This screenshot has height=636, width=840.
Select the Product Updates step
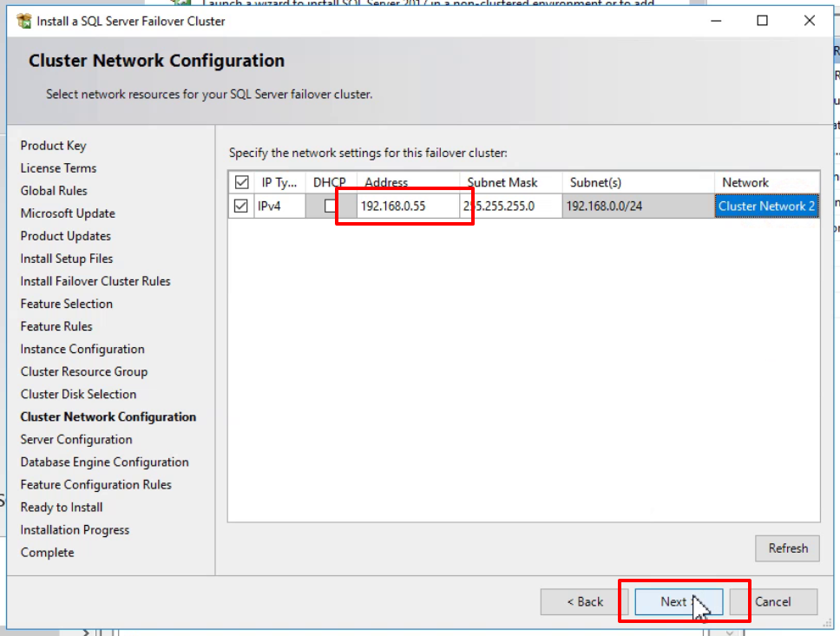(x=65, y=236)
